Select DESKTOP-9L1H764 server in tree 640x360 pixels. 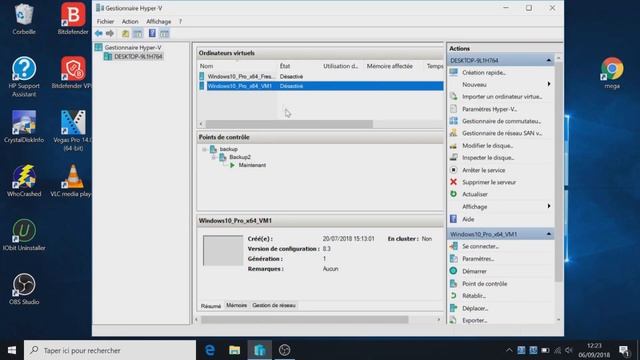138,56
